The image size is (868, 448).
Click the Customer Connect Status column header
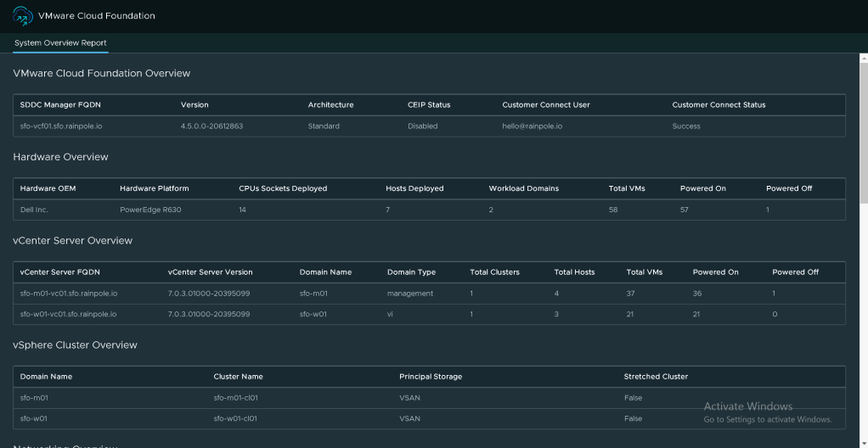tap(719, 105)
